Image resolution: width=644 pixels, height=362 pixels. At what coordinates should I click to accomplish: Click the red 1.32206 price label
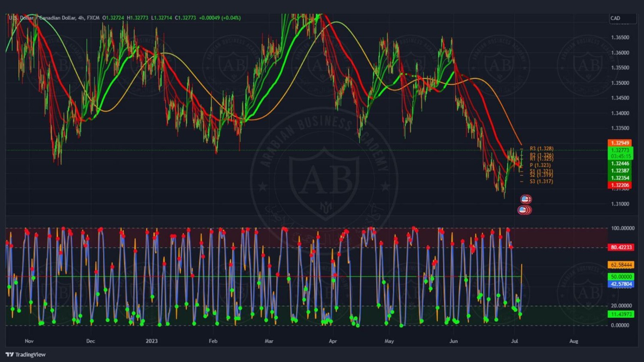620,185
